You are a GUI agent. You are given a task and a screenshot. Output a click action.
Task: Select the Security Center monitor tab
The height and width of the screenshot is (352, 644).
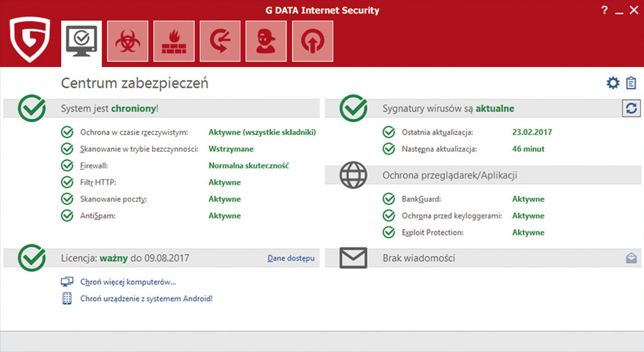pos(81,42)
